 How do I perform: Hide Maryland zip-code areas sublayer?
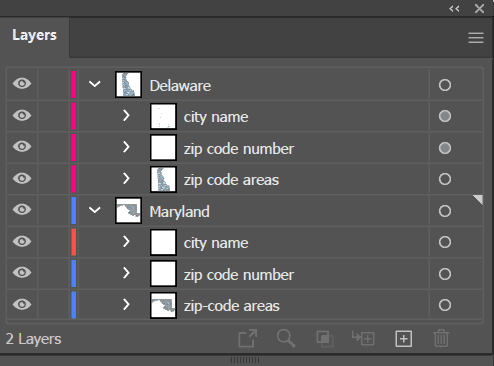(x=22, y=304)
